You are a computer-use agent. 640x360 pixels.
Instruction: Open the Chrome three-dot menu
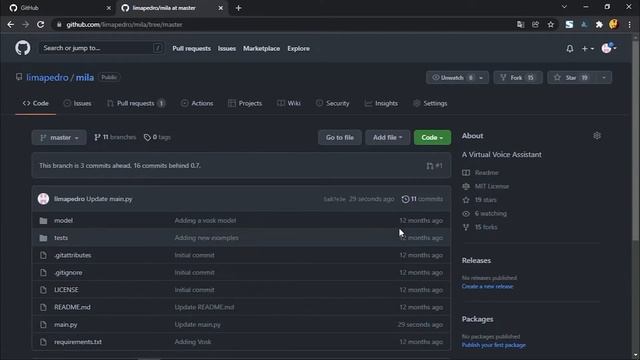pyautogui.click(x=629, y=24)
